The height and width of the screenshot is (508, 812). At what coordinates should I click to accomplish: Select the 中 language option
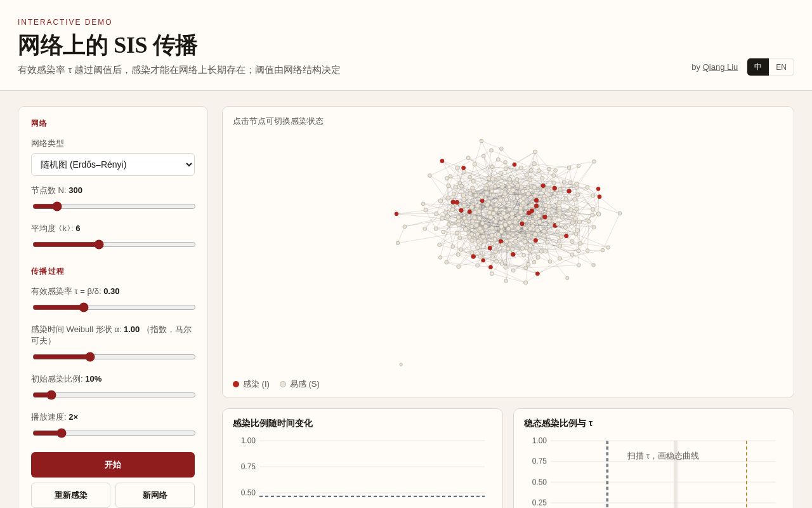pos(758,67)
